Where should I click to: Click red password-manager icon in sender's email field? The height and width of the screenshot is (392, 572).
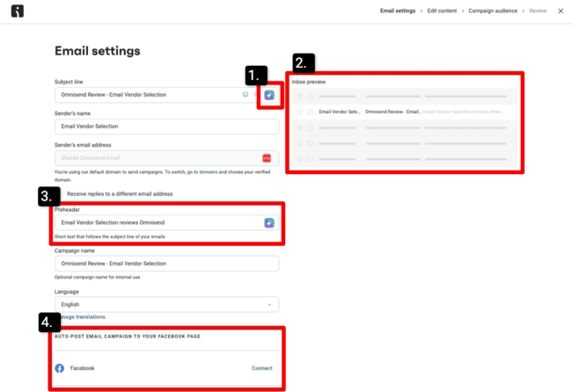click(267, 157)
